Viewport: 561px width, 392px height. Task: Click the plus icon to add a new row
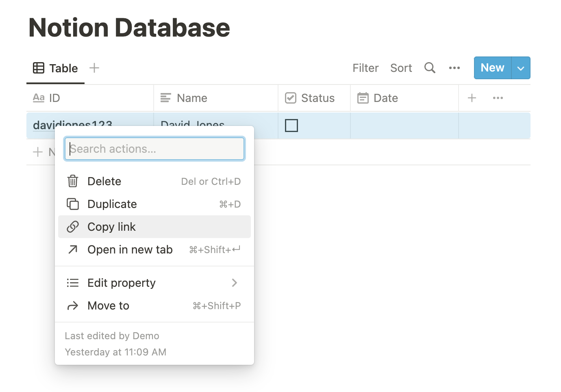coord(38,152)
